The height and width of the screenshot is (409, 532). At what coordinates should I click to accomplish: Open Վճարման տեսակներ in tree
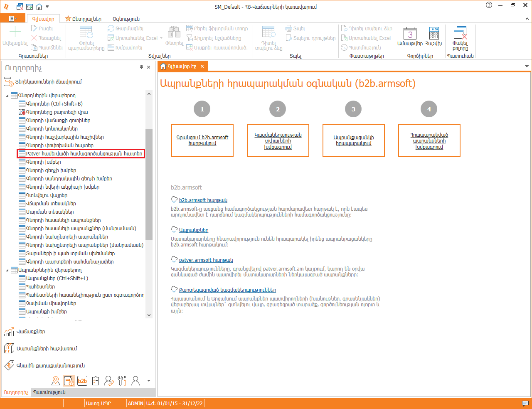tap(47, 204)
